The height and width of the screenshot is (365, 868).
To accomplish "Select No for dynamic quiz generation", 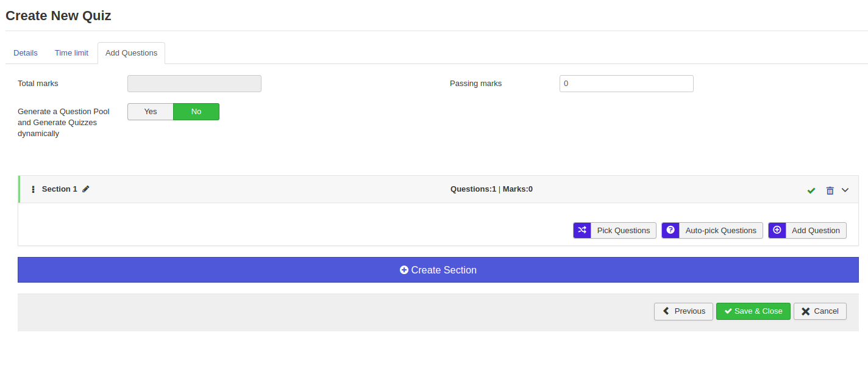I will (x=196, y=112).
